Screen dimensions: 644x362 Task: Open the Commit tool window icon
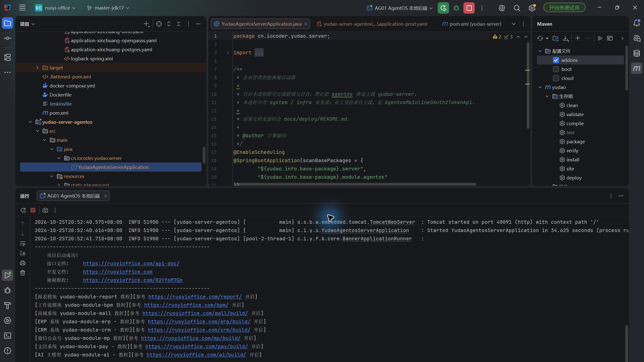(x=7, y=38)
